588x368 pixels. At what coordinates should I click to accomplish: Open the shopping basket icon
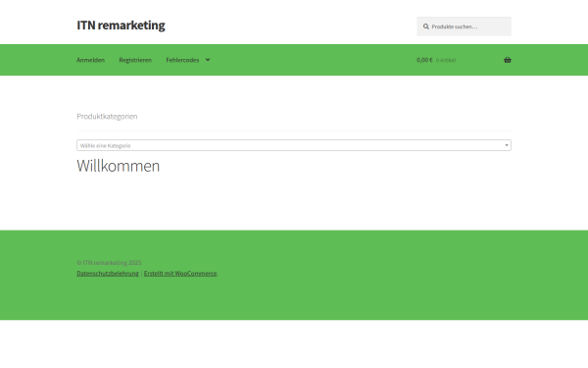coord(508,60)
